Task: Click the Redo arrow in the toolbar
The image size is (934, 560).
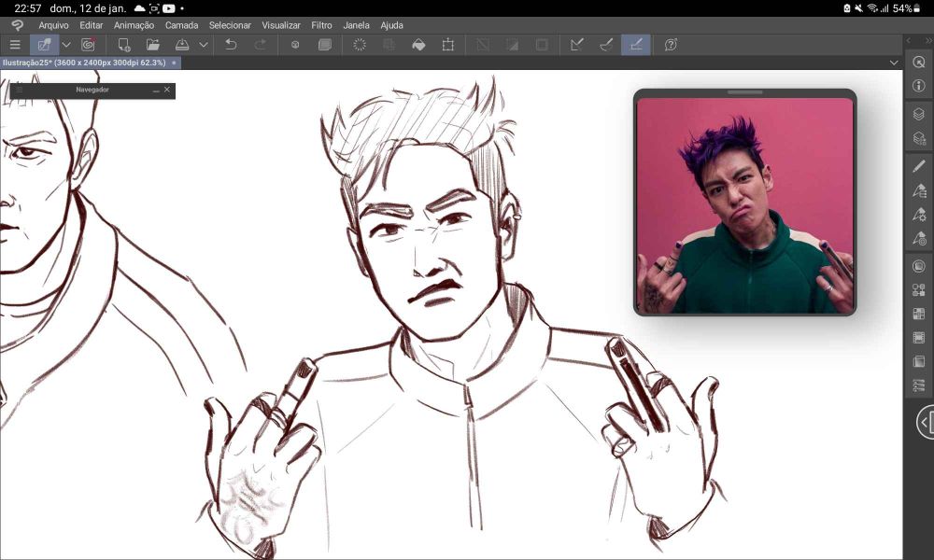Action: coord(261,44)
